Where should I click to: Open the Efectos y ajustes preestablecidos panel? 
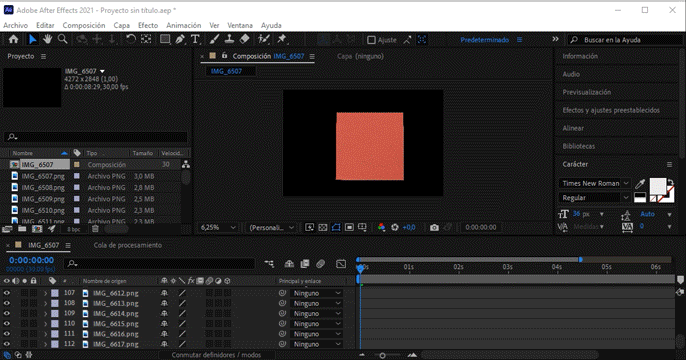611,110
